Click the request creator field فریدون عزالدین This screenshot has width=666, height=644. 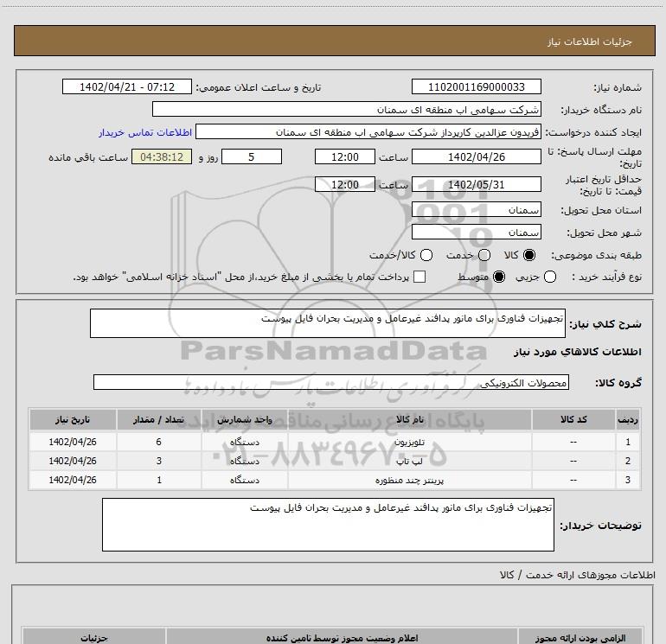pyautogui.click(x=368, y=131)
